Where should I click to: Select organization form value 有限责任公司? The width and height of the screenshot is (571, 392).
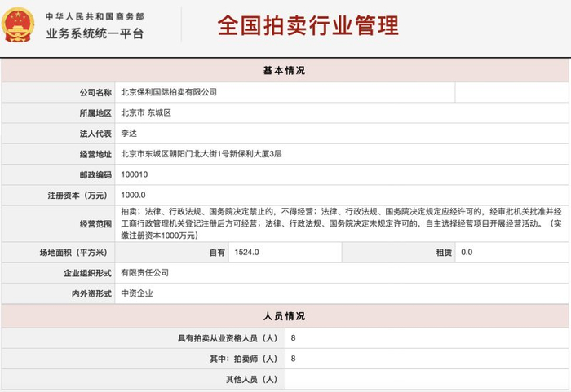[145, 273]
